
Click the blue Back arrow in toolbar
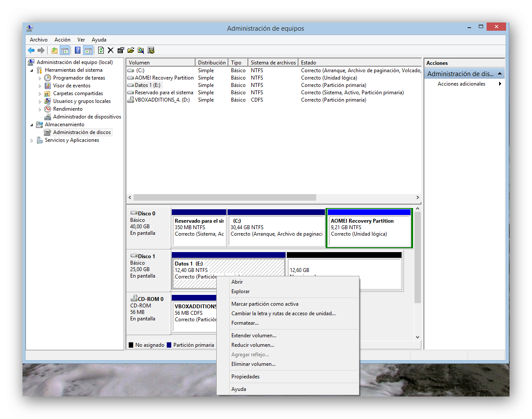31,50
